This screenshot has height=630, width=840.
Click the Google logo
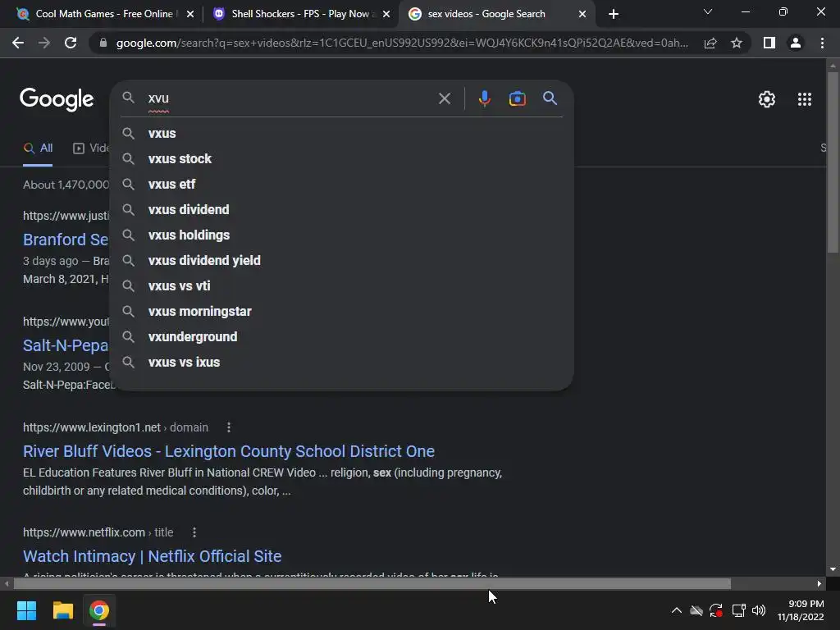[x=57, y=99]
